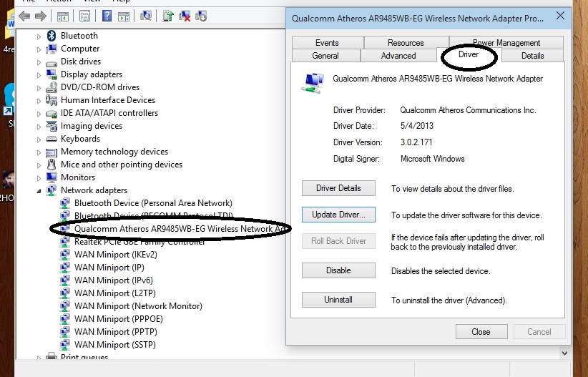Click the tree scrollbar down arrow
Viewport: 588px width, 377px height.
click(564, 353)
